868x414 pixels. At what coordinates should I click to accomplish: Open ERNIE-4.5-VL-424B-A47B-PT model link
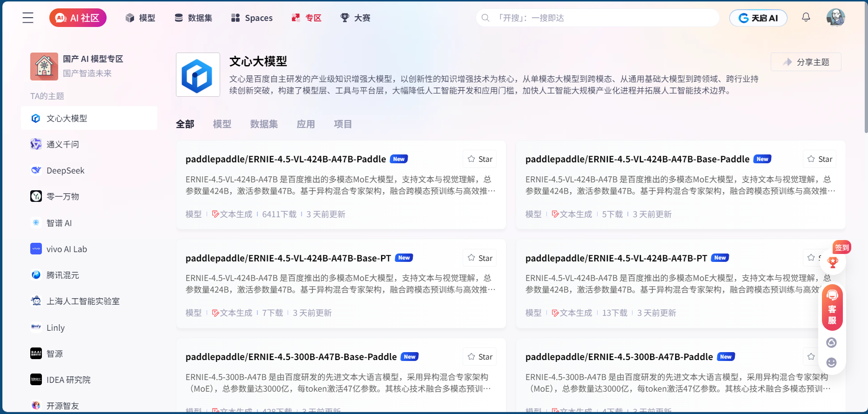[x=616, y=258]
